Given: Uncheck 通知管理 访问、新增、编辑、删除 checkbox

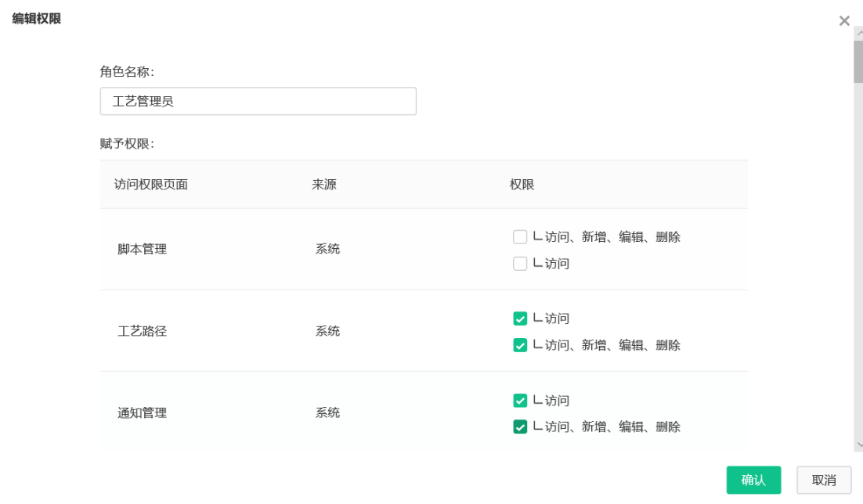Looking at the screenshot, I should click(x=519, y=427).
